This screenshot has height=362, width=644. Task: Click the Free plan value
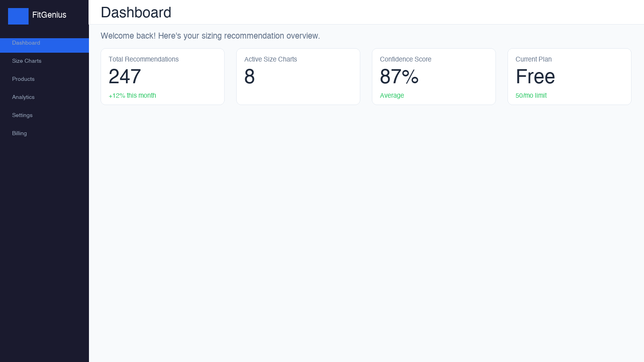click(535, 77)
